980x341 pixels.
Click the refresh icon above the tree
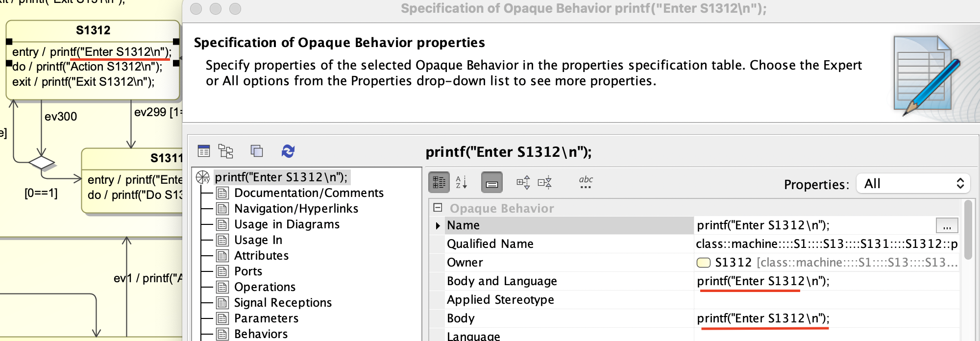click(288, 151)
